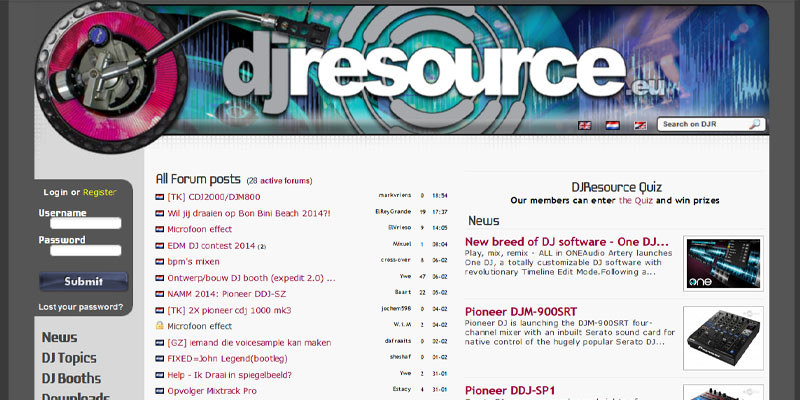Open DJ Topics in the sidebar

(69, 358)
